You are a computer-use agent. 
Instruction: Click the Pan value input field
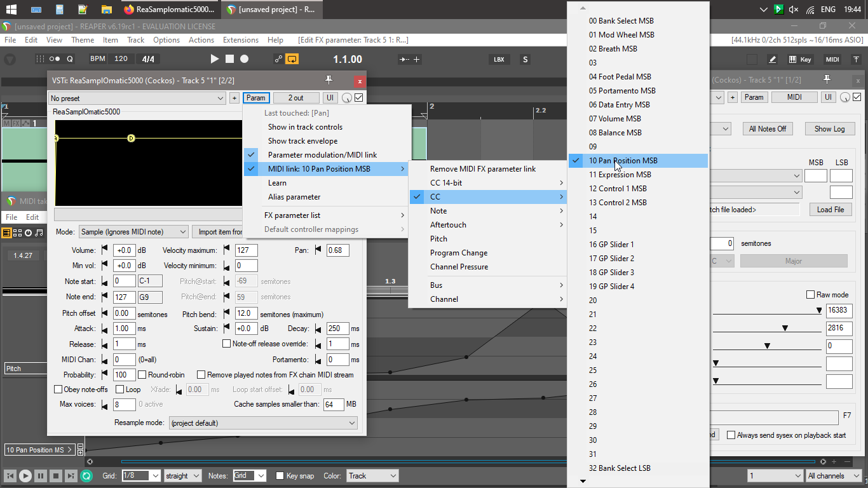point(338,250)
